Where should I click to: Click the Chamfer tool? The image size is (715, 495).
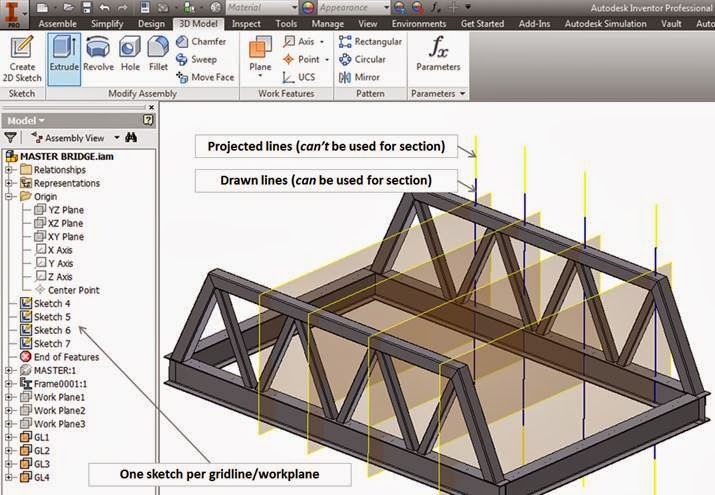[201, 41]
